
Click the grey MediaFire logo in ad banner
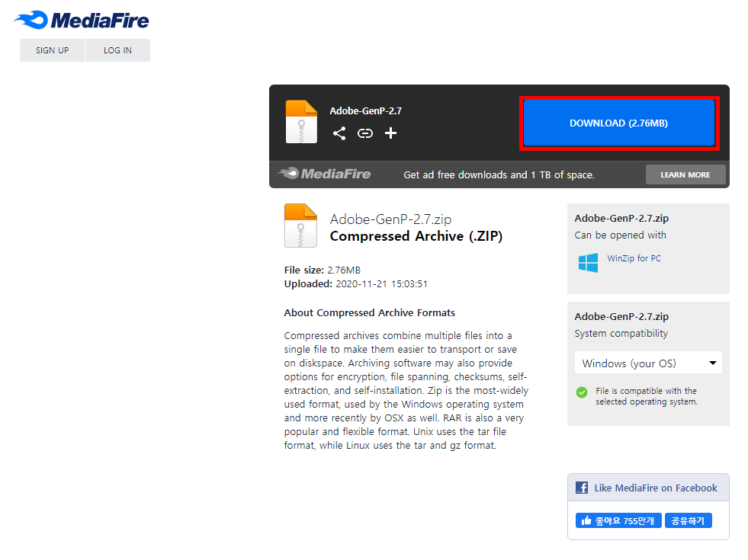[x=324, y=174]
